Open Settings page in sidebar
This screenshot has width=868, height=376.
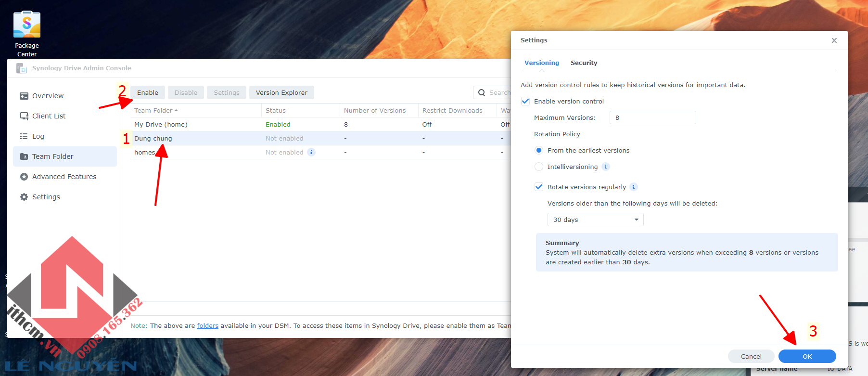[x=65, y=197]
